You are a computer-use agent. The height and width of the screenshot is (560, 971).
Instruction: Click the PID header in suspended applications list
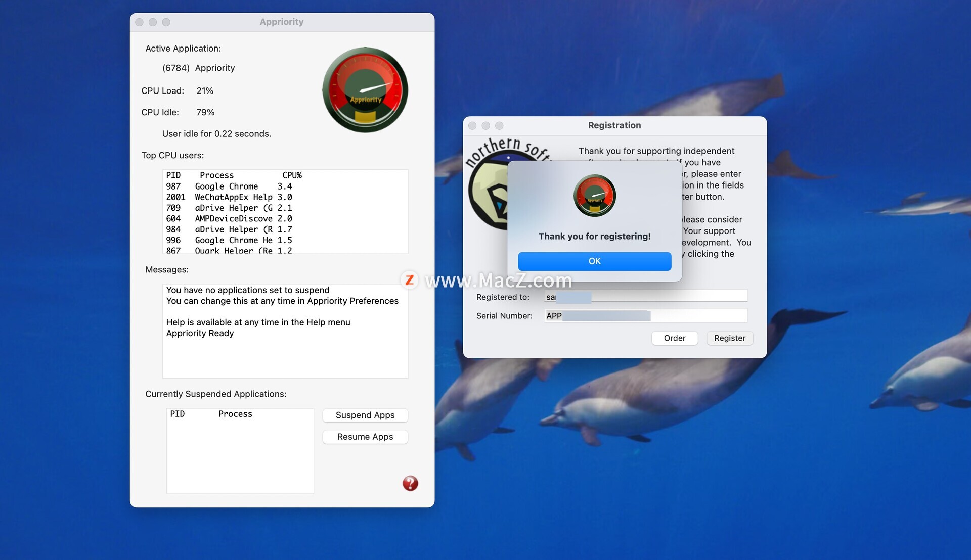click(x=177, y=414)
